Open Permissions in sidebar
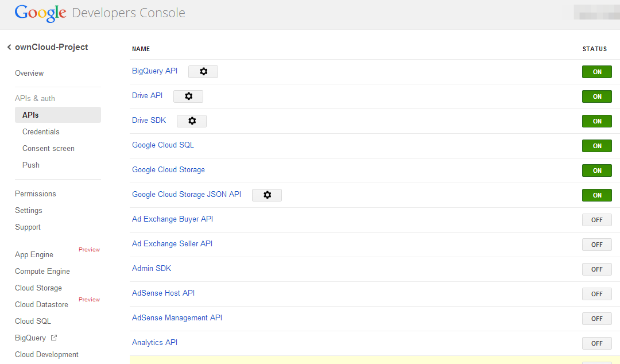The height and width of the screenshot is (364, 620). (36, 194)
